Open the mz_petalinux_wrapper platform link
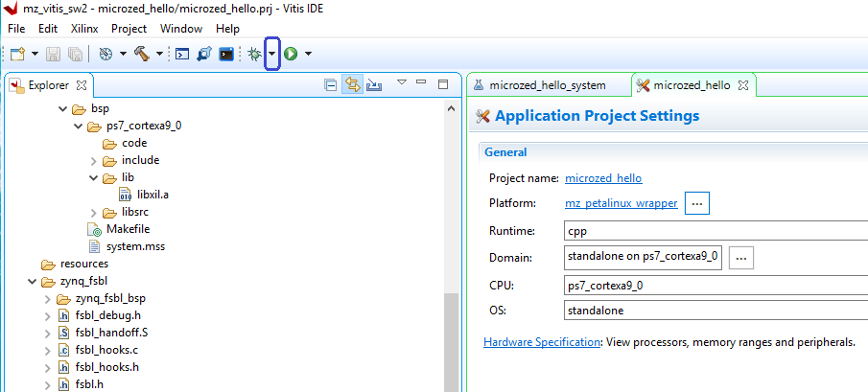The width and height of the screenshot is (868, 392). (x=622, y=203)
